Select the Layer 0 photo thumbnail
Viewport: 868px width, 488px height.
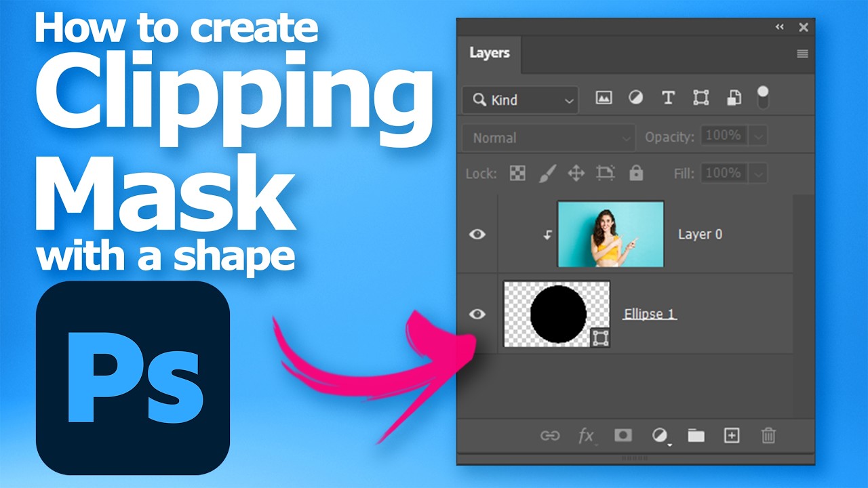pyautogui.click(x=610, y=234)
